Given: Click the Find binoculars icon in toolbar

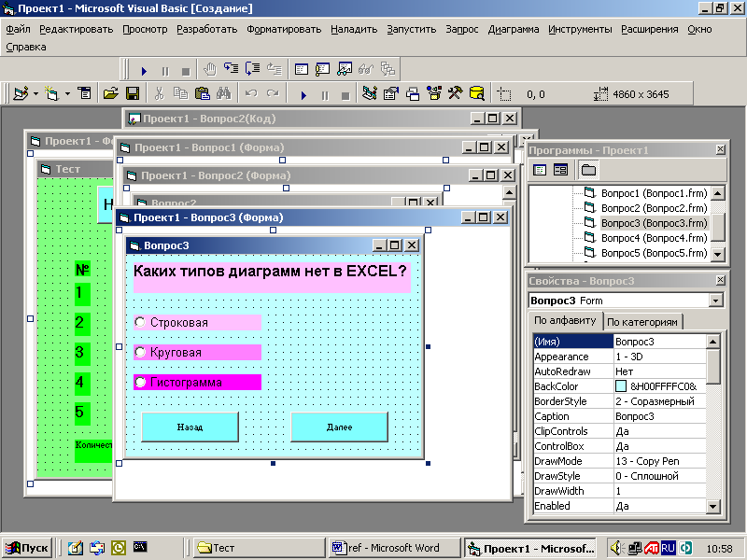Looking at the screenshot, I should click(x=223, y=93).
